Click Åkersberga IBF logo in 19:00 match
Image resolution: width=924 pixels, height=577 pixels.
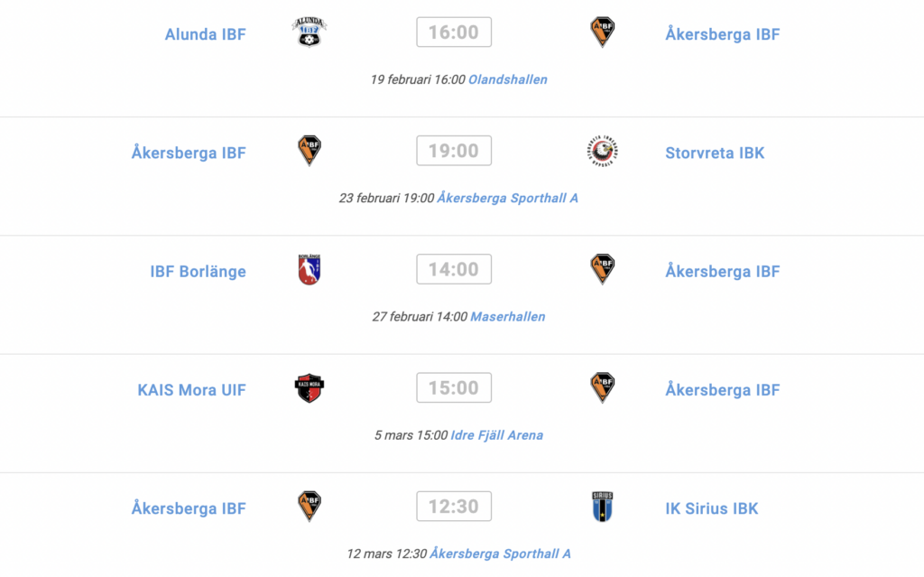tap(310, 151)
